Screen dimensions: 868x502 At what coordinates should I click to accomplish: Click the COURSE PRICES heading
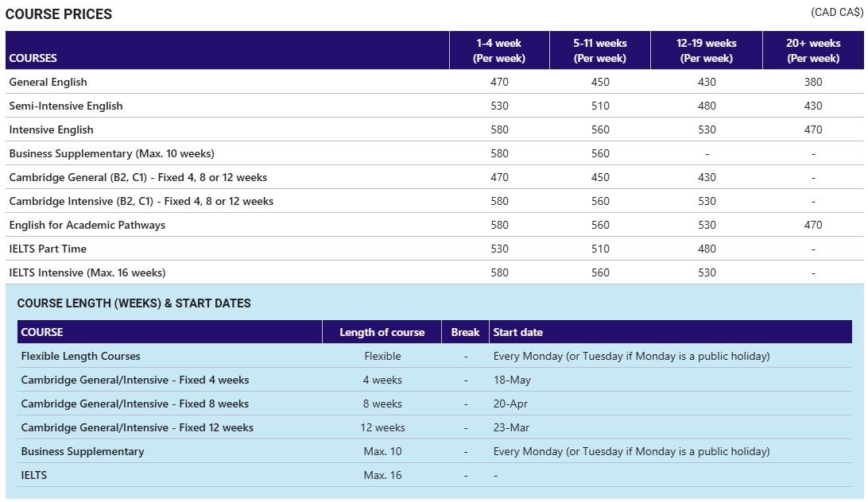pos(59,14)
